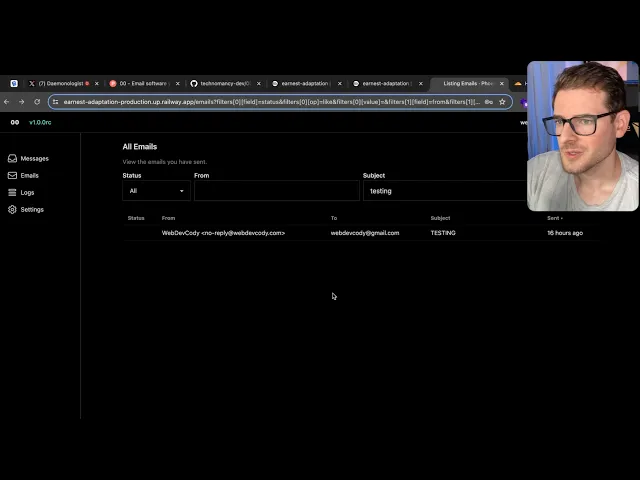The height and width of the screenshot is (480, 640).
Task: Click the To column header
Action: [x=334, y=218]
